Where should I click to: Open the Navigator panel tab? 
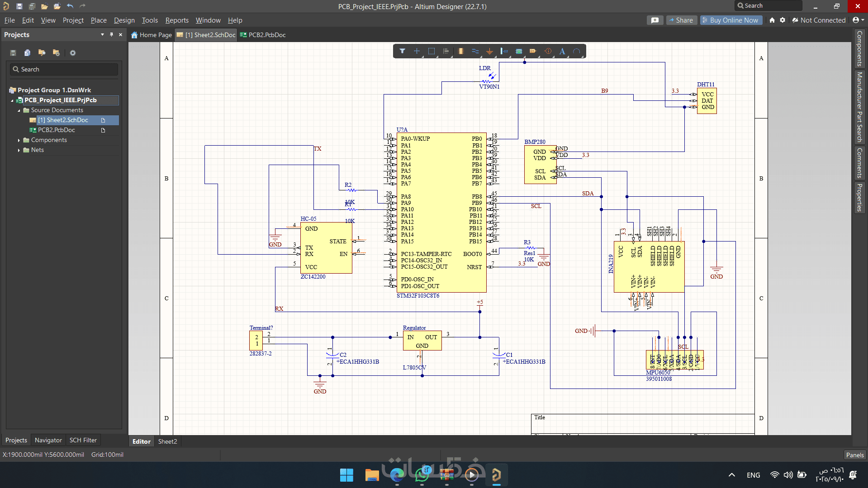point(48,440)
